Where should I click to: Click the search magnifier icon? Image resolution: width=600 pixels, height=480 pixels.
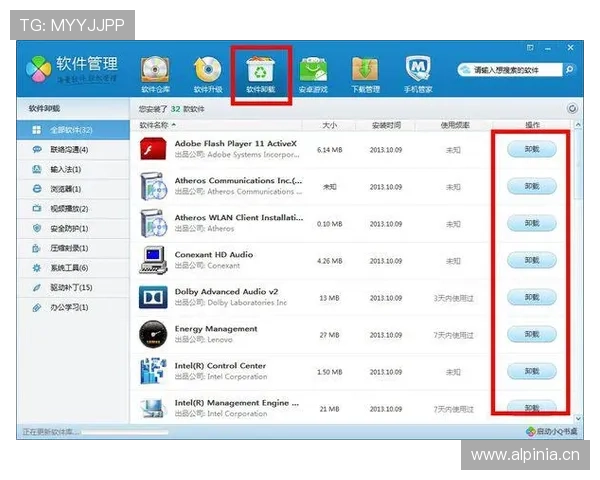(569, 70)
